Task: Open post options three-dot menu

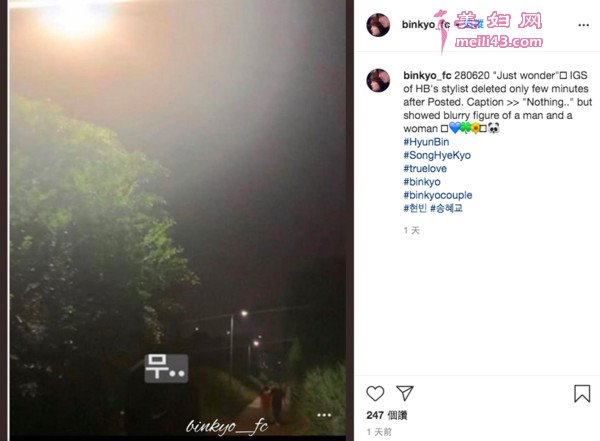Action: (x=583, y=25)
